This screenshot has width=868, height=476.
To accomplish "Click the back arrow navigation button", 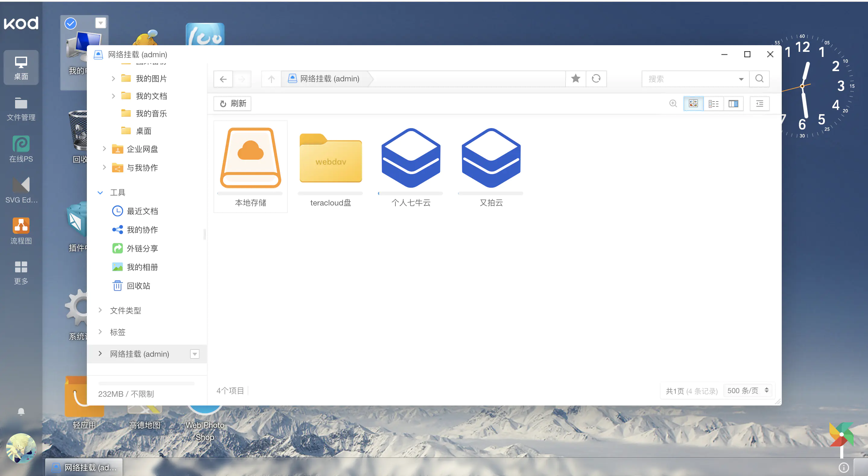I will [223, 79].
